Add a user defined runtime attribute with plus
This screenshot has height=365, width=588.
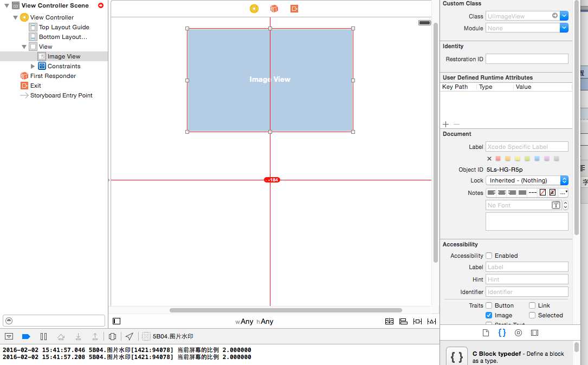point(445,124)
